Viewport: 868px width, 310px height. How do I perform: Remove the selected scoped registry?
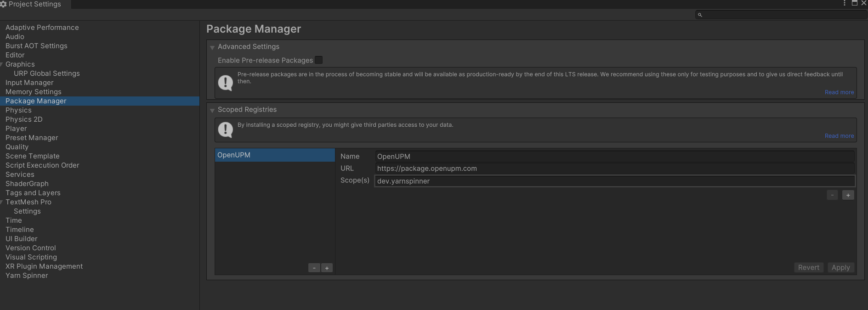[x=314, y=268]
